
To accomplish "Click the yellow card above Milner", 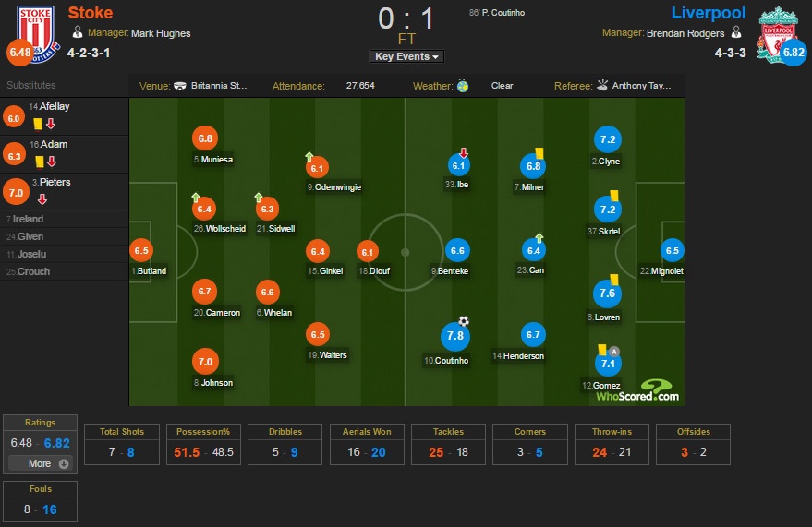I will [537, 153].
